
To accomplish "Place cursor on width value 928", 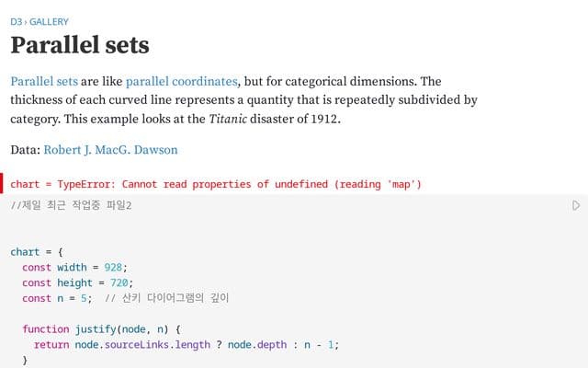I will click(x=113, y=268).
